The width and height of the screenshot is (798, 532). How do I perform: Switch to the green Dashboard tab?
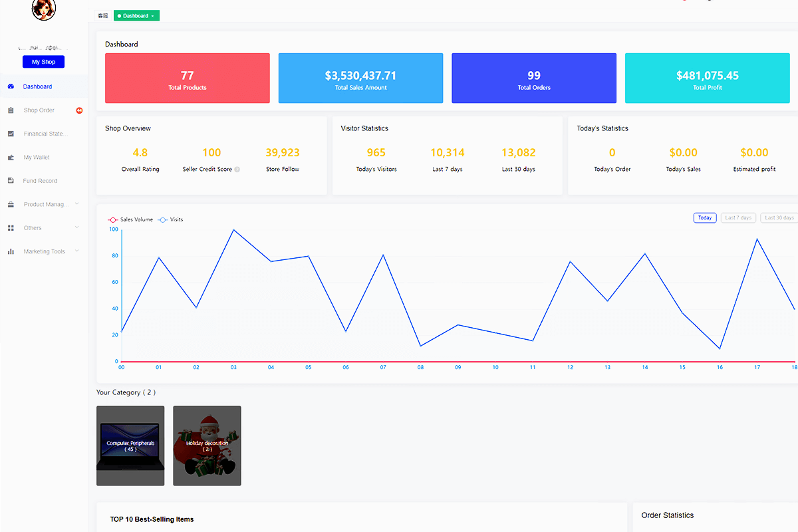(x=136, y=16)
